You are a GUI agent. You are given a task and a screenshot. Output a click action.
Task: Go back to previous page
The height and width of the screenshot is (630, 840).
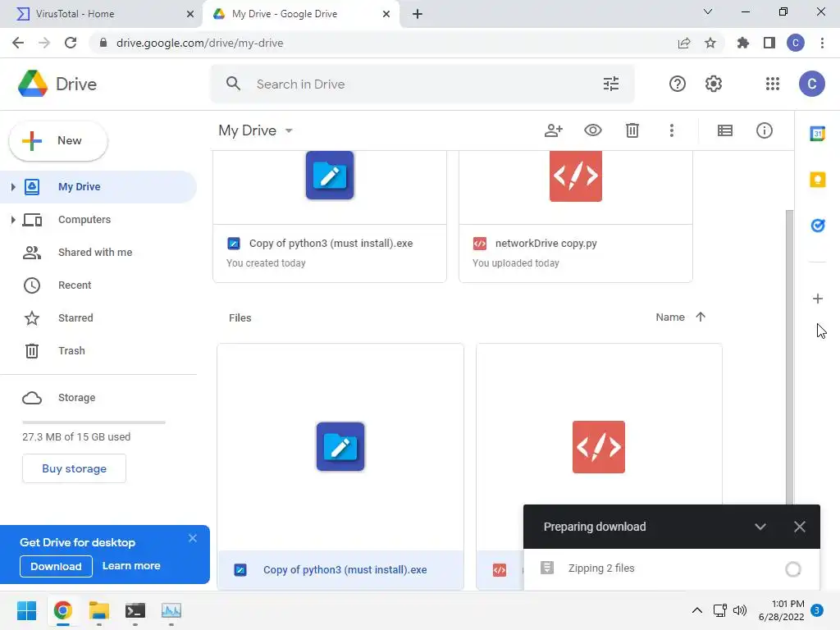coord(18,43)
